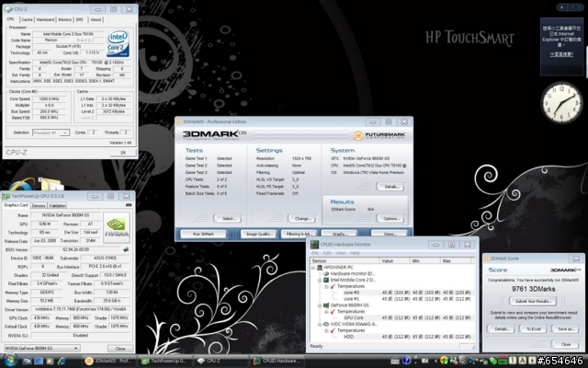The height and width of the screenshot is (368, 588).
Task: Click the HPOWNER-PC computer icon in Hardware Monitor
Action: click(320, 268)
